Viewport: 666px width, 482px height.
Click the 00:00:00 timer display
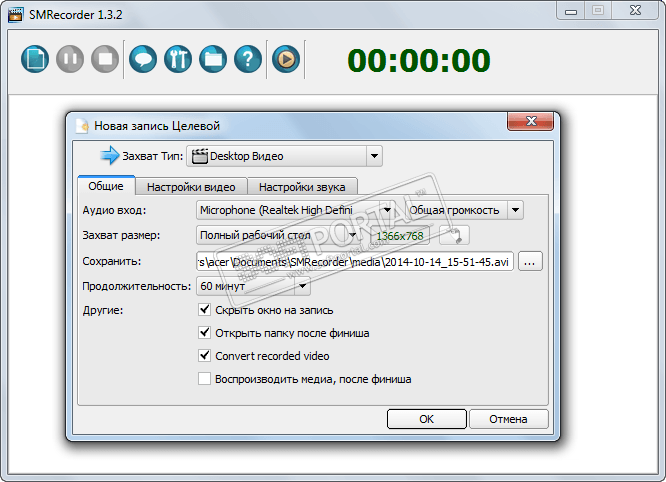click(419, 60)
